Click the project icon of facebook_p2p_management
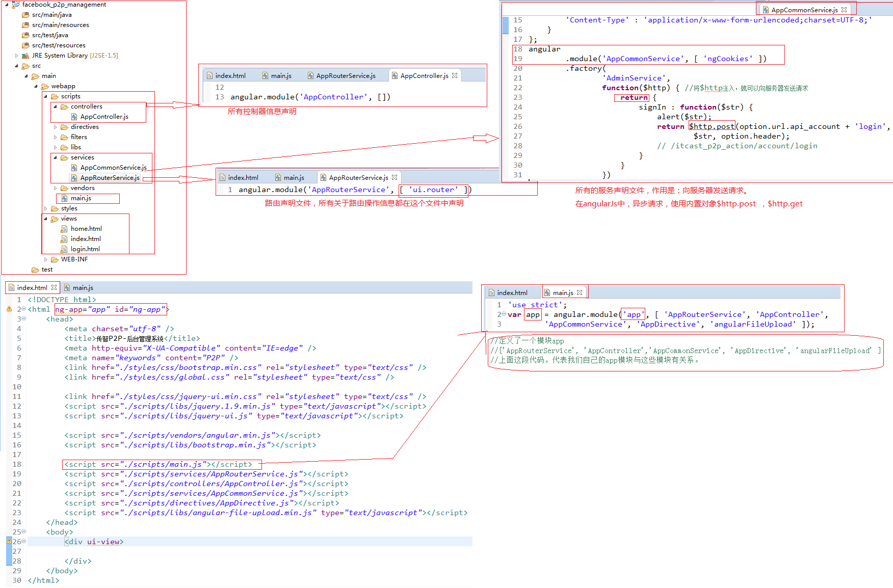The width and height of the screenshot is (893, 588). click(16, 5)
